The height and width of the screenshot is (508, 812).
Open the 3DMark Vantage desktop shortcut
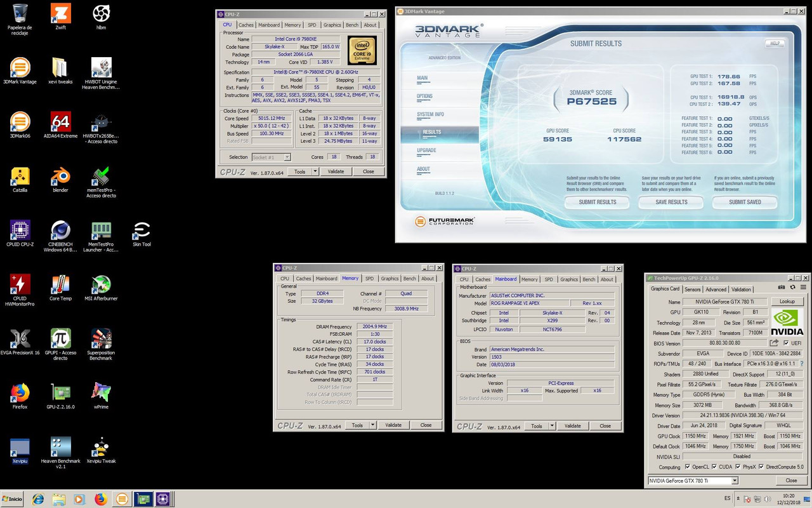coord(20,71)
